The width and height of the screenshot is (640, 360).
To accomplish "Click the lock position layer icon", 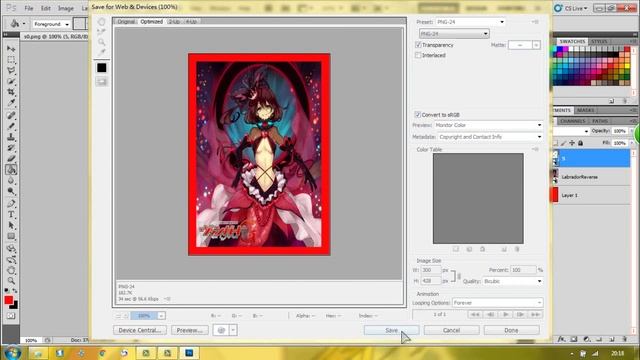I will (x=572, y=143).
